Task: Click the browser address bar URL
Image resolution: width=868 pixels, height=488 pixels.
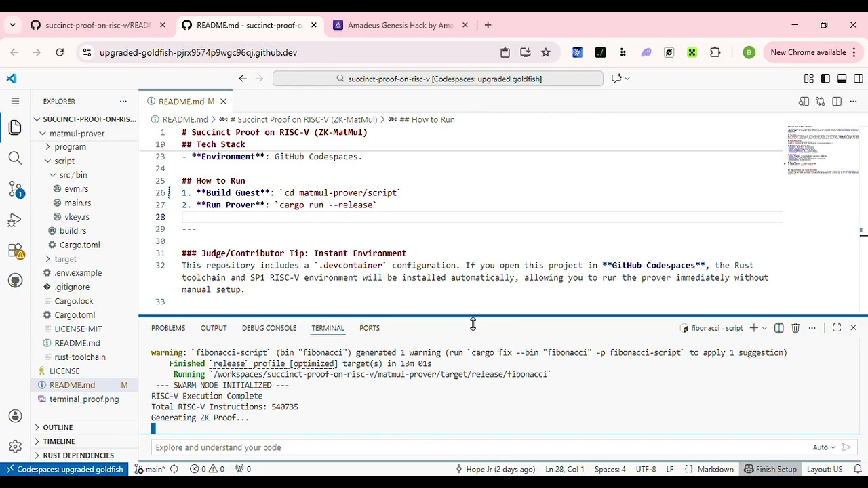Action: pos(198,52)
